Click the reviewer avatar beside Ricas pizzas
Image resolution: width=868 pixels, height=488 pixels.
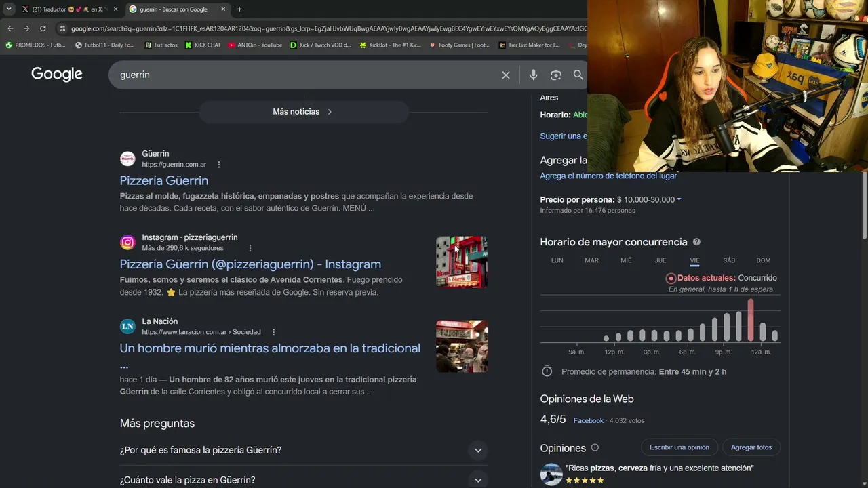[x=551, y=474]
